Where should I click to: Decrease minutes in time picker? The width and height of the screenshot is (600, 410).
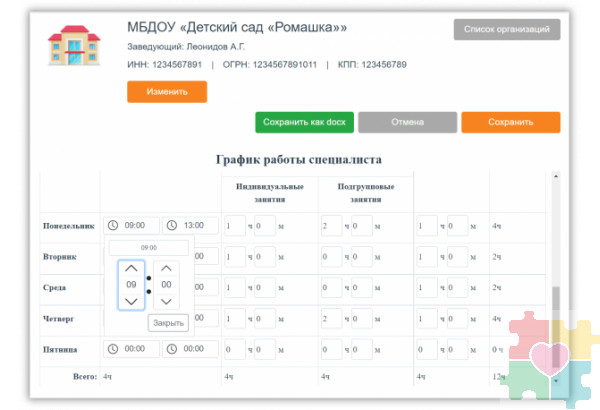(x=166, y=302)
